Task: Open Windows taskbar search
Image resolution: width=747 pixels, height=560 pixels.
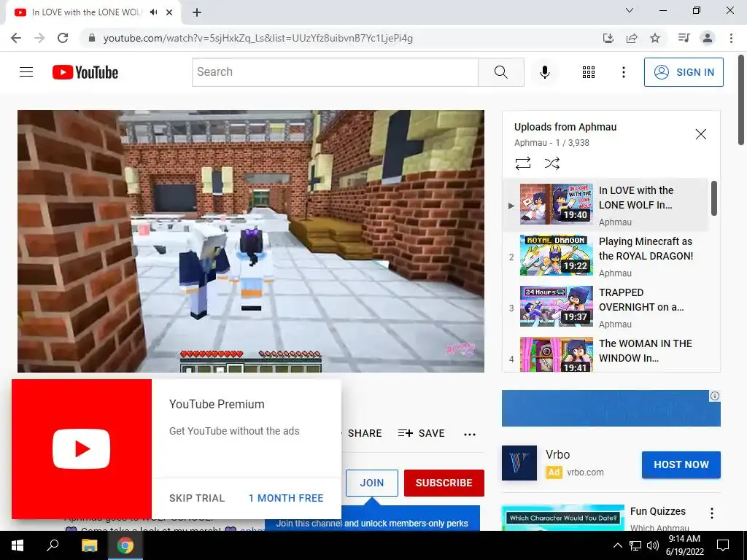Action: (53, 545)
